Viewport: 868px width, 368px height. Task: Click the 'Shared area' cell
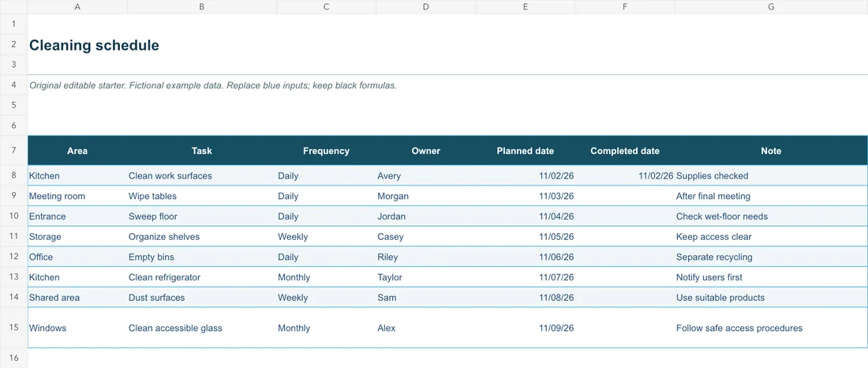[77, 298]
